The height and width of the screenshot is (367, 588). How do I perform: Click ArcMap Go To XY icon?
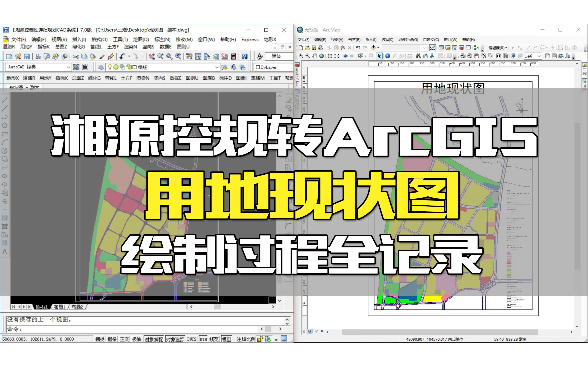point(432,56)
